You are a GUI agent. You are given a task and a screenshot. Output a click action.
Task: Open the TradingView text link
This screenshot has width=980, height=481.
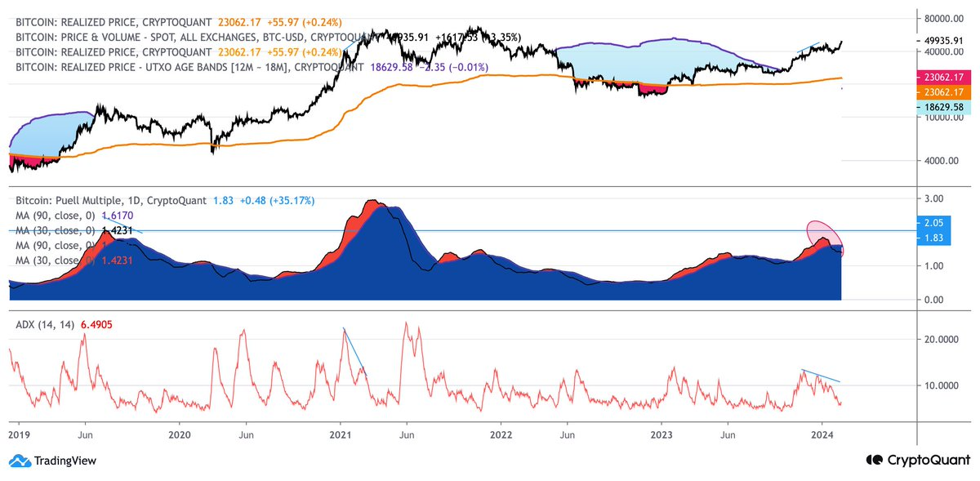pyautogui.click(x=65, y=461)
